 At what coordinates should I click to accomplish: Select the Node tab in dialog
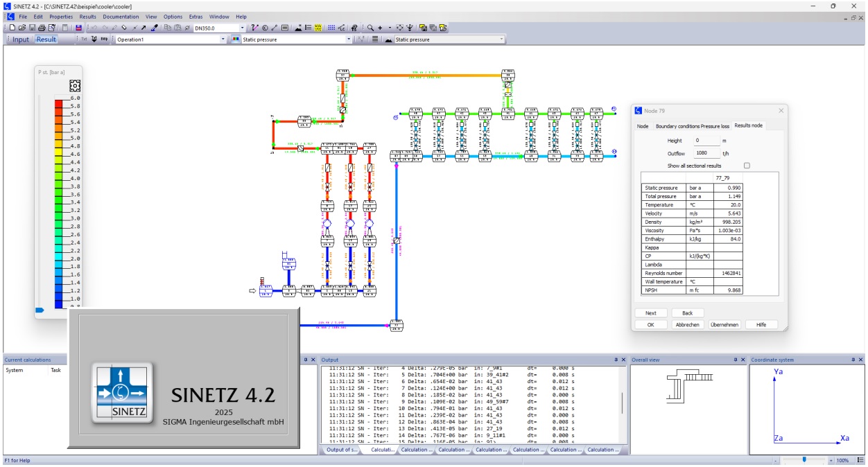(x=643, y=126)
